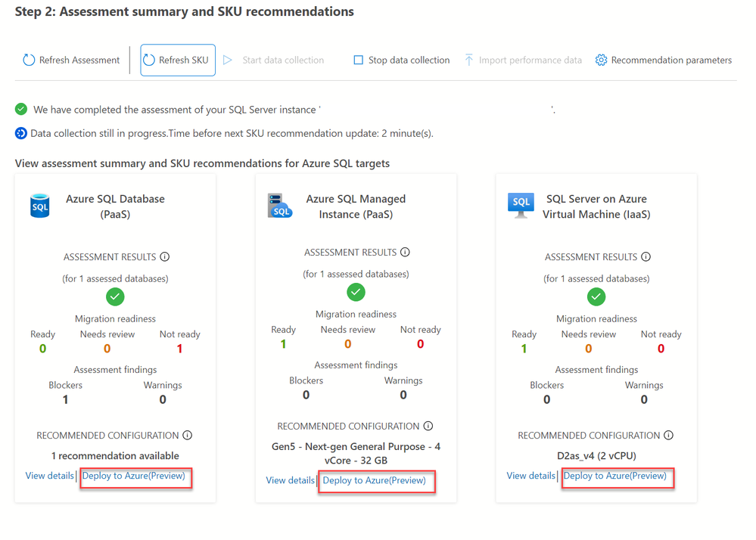756x540 pixels.
Task: Click Stop data collection label
Action: point(409,61)
